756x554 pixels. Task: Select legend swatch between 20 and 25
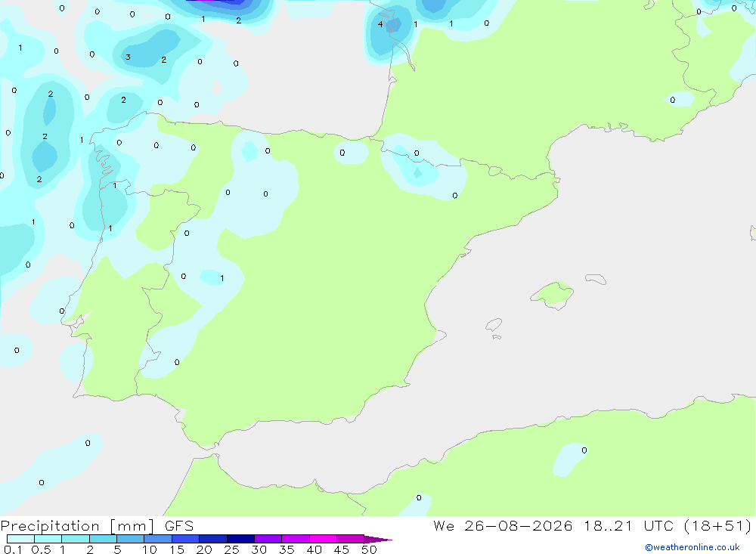[213, 539]
